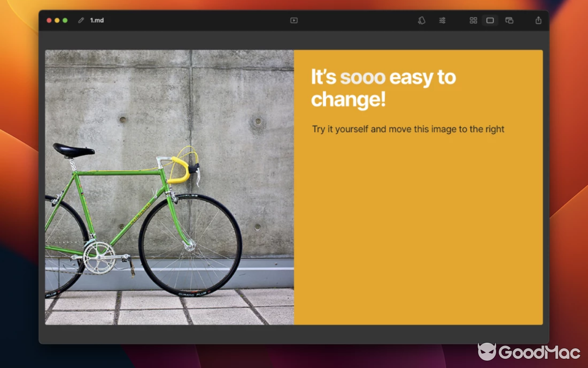Open the theme style cards icon
Image resolution: width=588 pixels, height=368 pixels.
[x=421, y=20]
